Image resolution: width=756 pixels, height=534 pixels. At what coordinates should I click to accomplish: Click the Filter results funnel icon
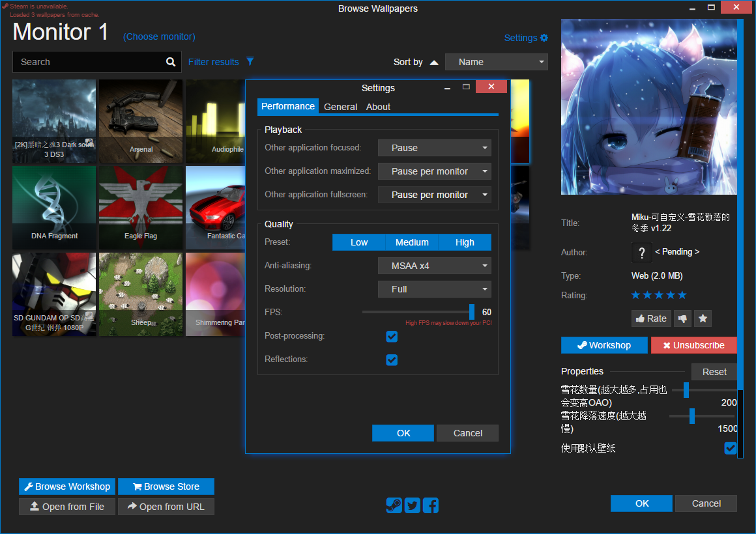pos(250,62)
